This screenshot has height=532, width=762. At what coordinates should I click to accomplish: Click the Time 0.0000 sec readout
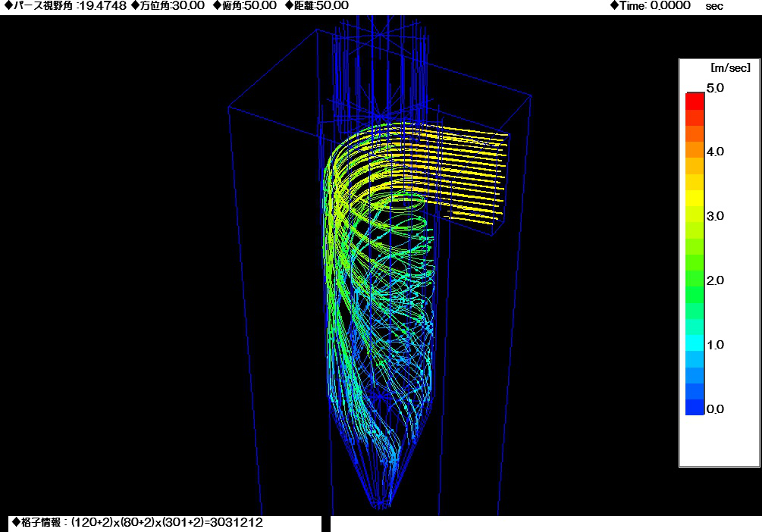(666, 6)
